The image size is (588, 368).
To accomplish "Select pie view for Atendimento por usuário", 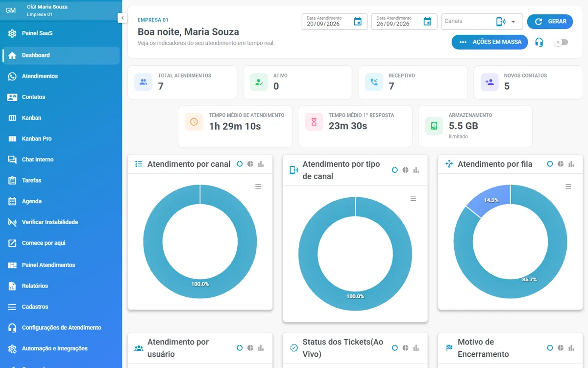I will tap(250, 348).
